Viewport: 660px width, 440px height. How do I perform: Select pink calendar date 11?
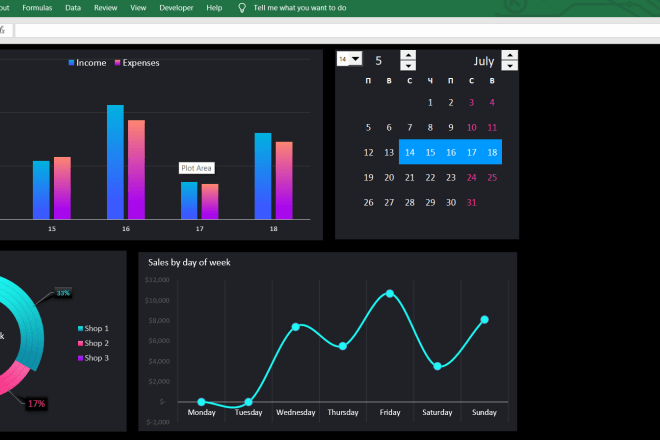pos(492,128)
